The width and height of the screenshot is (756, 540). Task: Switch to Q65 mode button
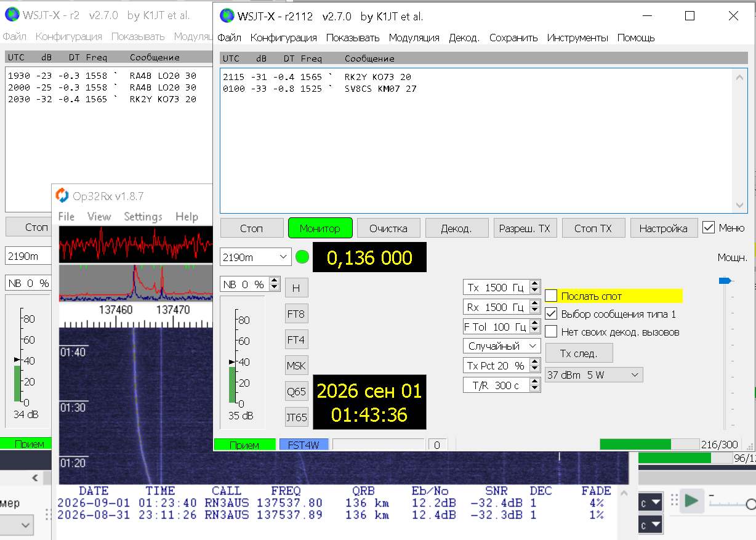(x=296, y=391)
